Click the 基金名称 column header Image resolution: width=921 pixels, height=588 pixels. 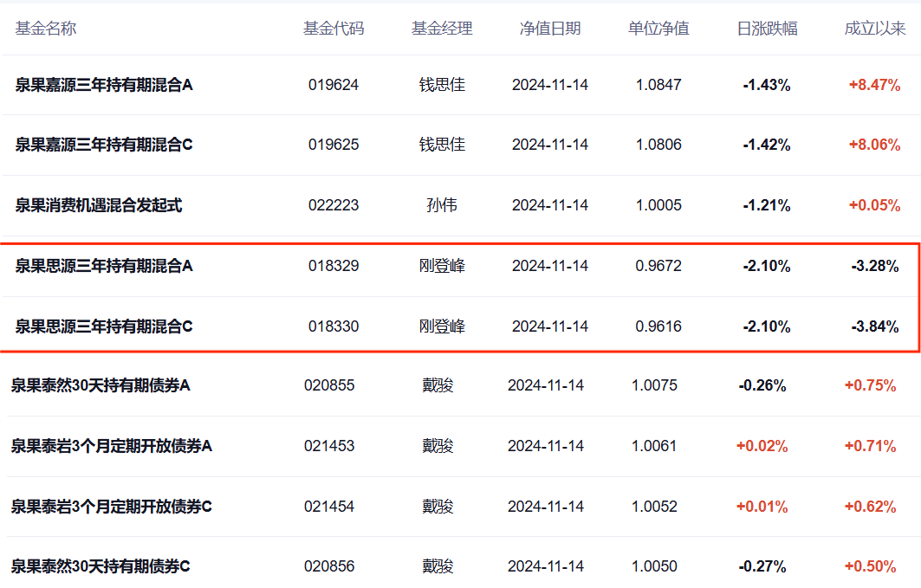point(46,29)
